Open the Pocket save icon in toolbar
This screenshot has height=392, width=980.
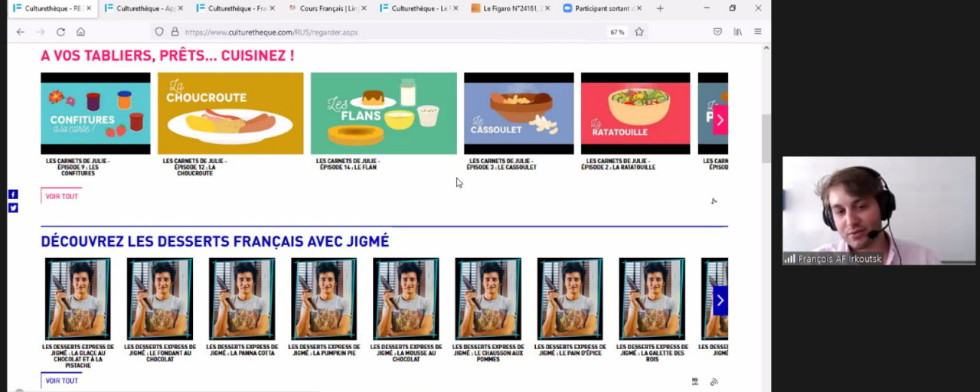(717, 32)
